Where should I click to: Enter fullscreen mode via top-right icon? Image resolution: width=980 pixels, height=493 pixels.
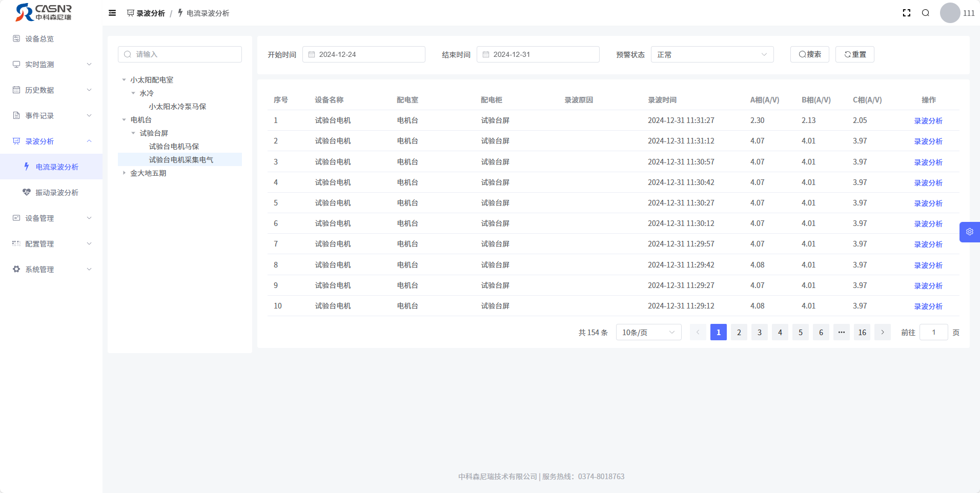click(x=907, y=13)
